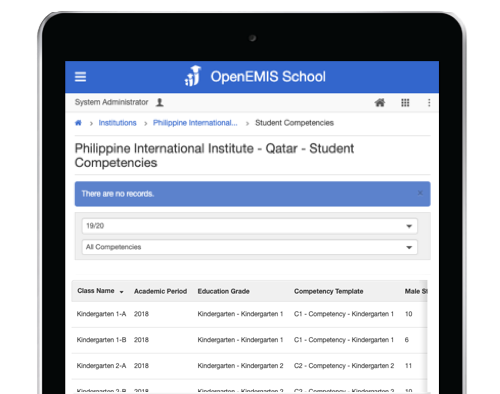500x394 pixels.
Task: Dismiss the 'There are no records' alert
Action: (x=420, y=193)
